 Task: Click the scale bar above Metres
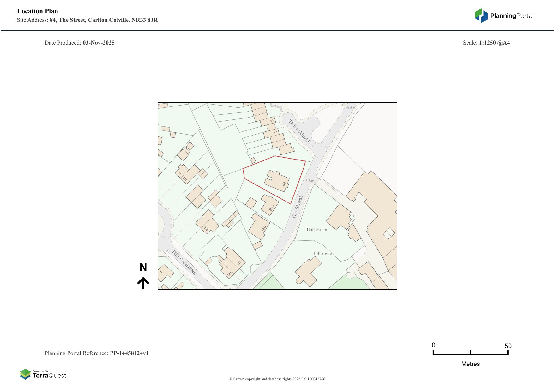pyautogui.click(x=470, y=353)
